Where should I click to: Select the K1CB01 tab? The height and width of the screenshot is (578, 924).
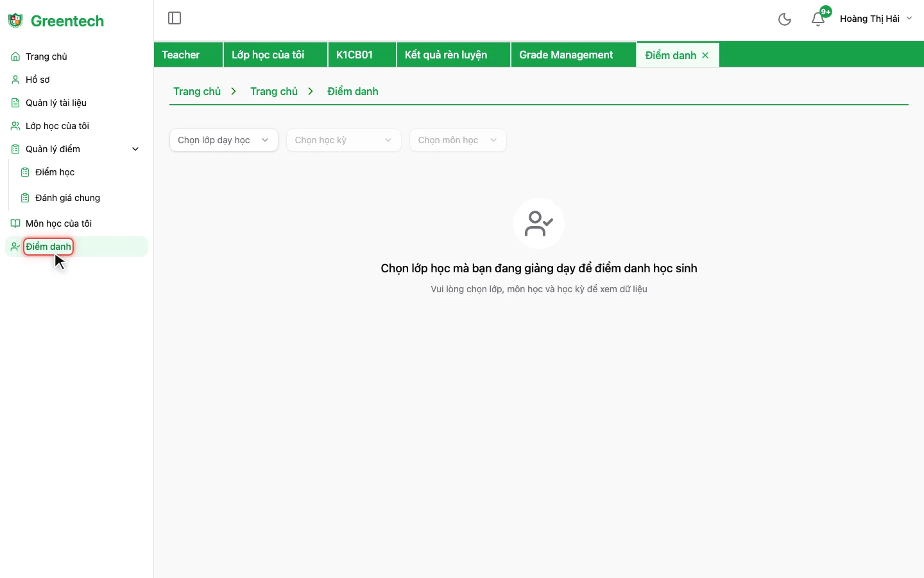click(354, 55)
